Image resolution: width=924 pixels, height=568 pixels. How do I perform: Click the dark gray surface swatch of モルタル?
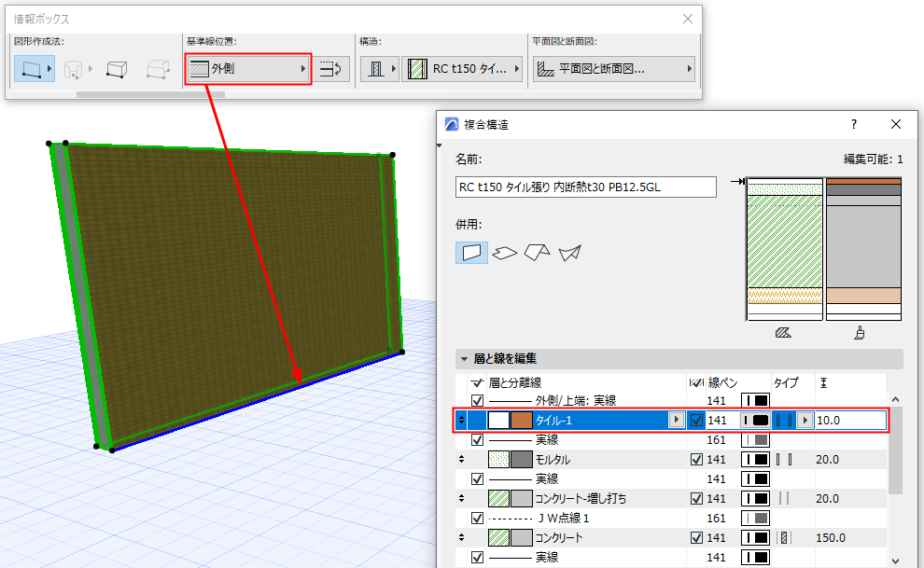pyautogui.click(x=522, y=459)
